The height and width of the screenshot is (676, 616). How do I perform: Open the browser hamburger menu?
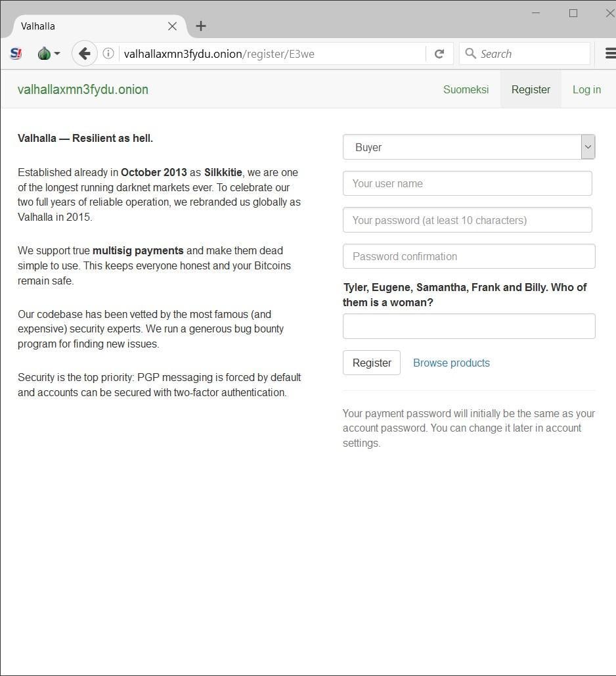coord(610,53)
